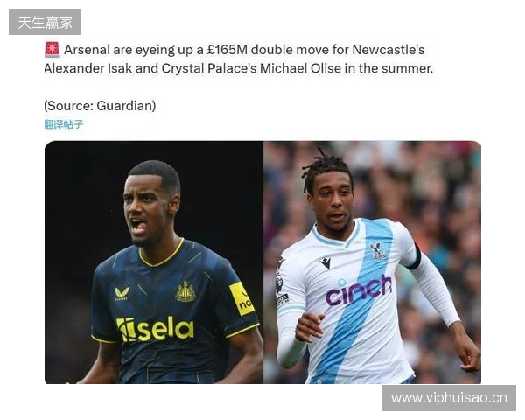
Task: Click the Newcastle club crest on shirt
Action: 185,291
